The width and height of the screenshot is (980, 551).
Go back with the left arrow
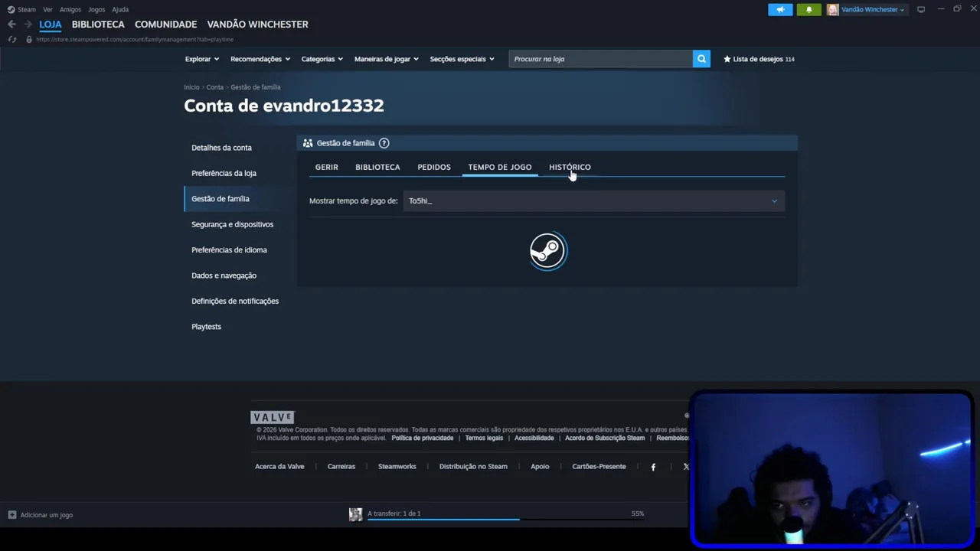click(x=11, y=24)
